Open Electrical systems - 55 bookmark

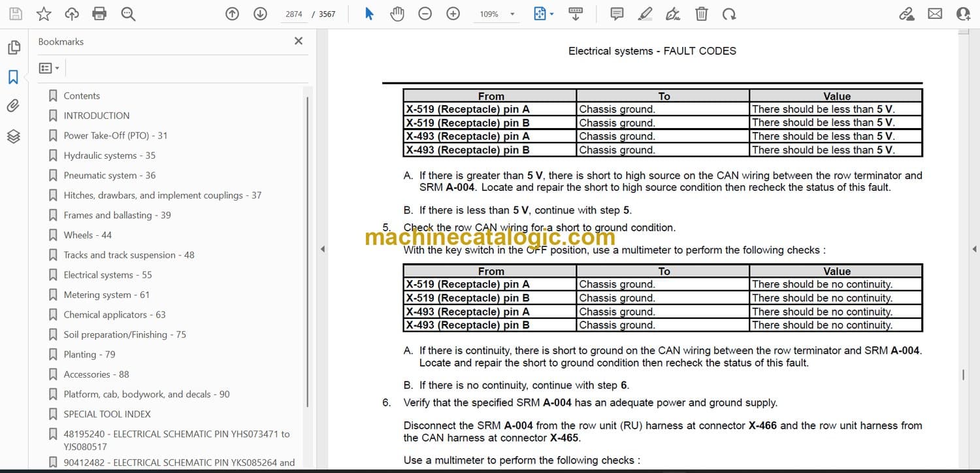(x=108, y=275)
